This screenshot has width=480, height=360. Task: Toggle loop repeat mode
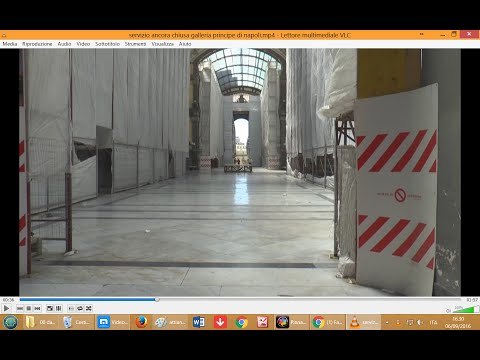tap(80, 309)
